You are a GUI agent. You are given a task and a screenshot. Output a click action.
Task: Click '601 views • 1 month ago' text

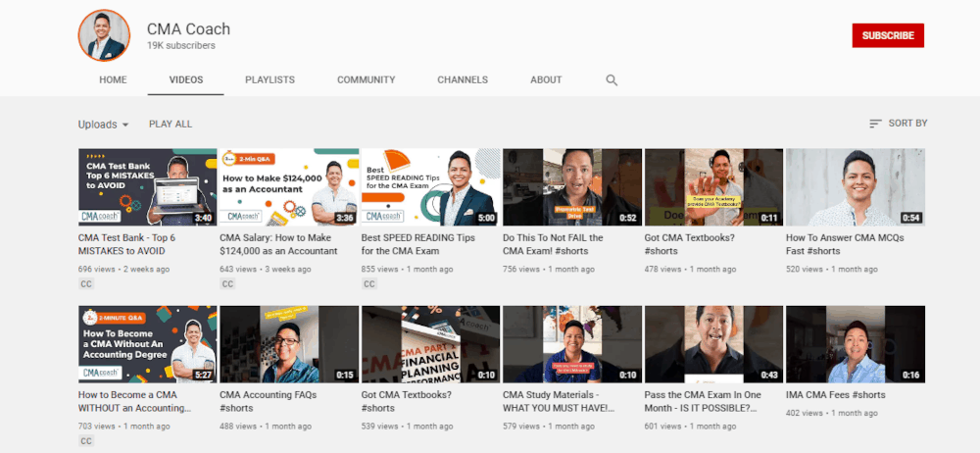tap(690, 427)
